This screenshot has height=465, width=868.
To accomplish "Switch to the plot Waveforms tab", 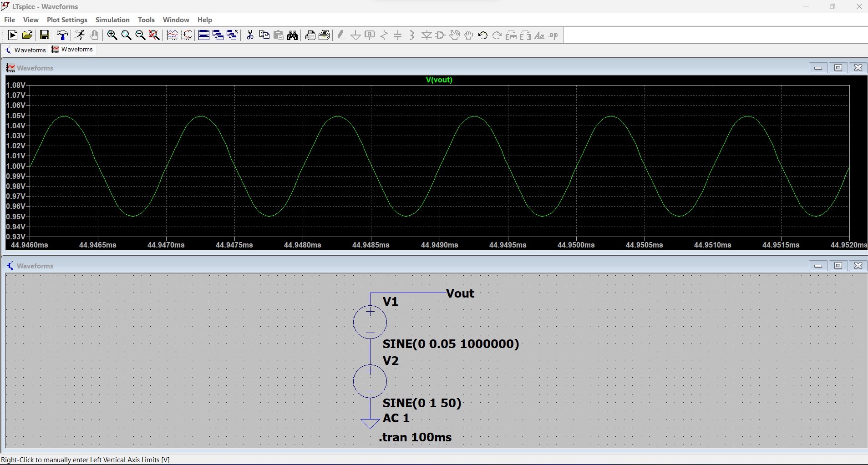I will (72, 50).
